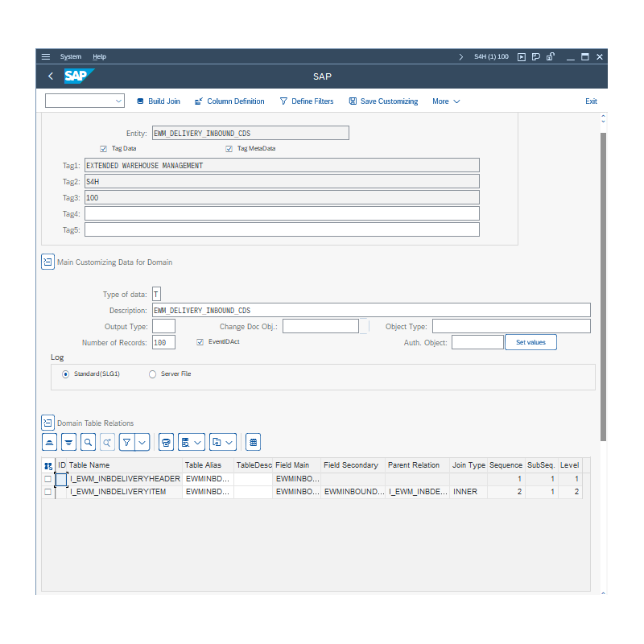
Task: Open the Help menu
Action: click(x=99, y=57)
